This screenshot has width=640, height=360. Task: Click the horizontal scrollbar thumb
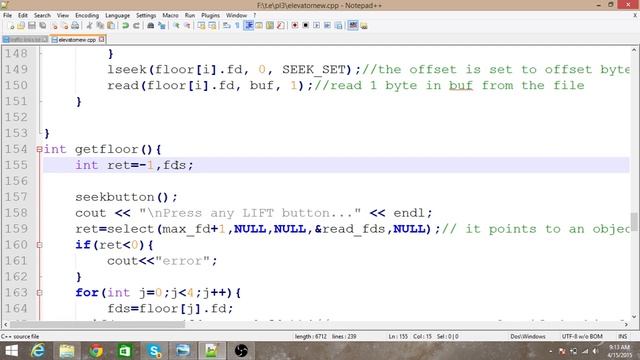97,324
